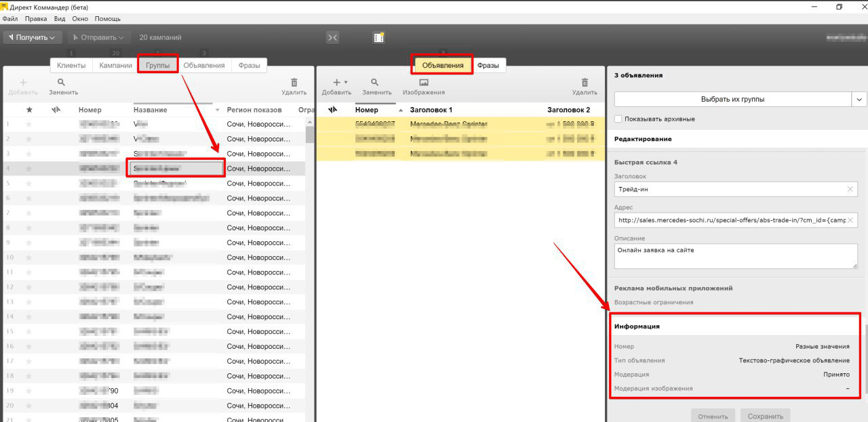The height and width of the screenshot is (422, 868).
Task: Clear the Trade-in title field with the X
Action: point(850,190)
